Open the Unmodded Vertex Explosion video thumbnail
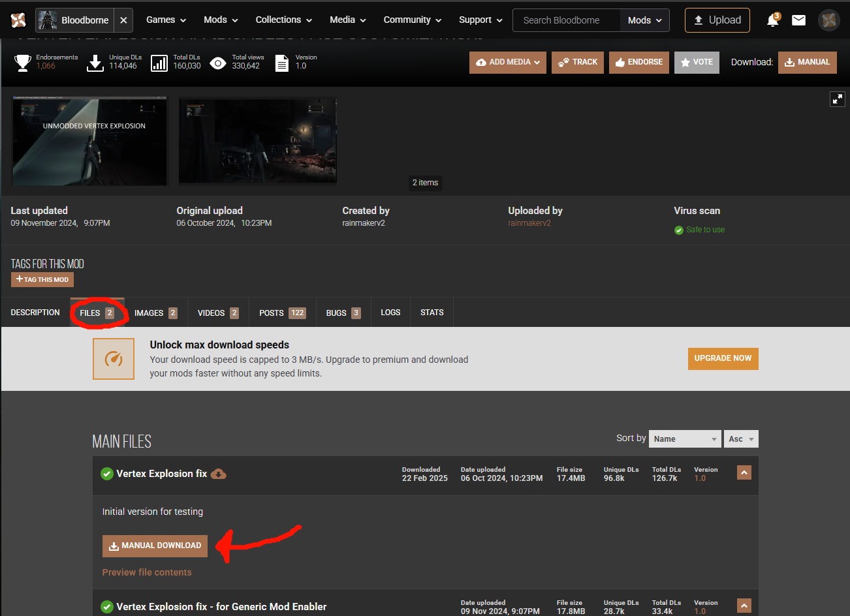Screen dimensions: 850x616 [x=90, y=141]
